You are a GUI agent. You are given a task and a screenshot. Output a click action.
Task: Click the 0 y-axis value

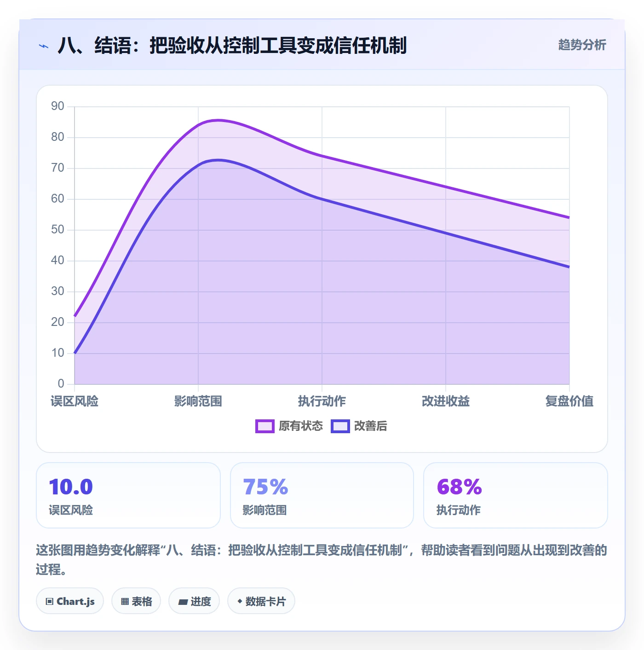(x=61, y=384)
